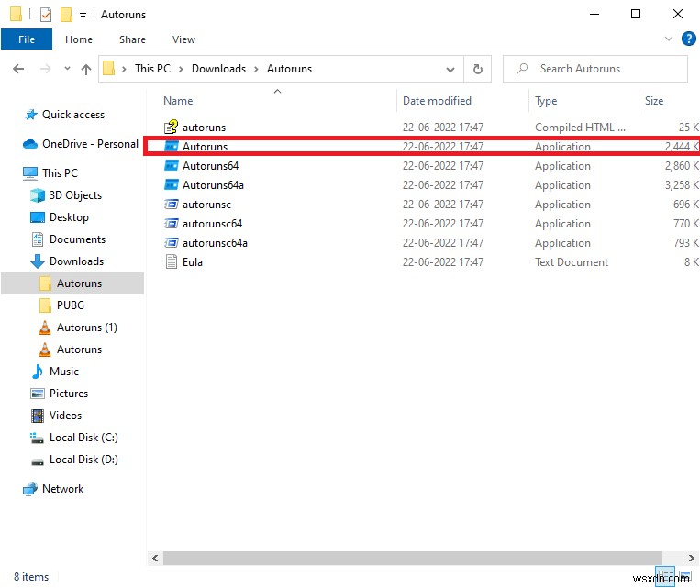Click the OneDrive cloud icon
The width and height of the screenshot is (700, 588).
click(30, 144)
